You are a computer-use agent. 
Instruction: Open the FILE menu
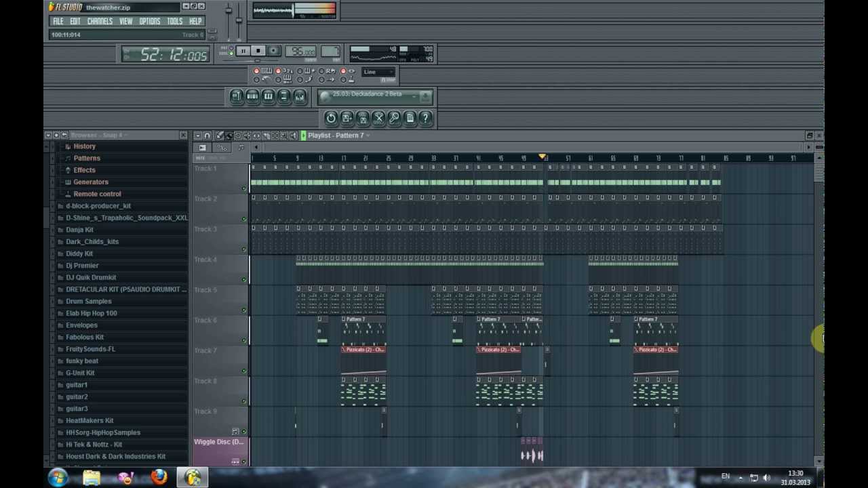[x=58, y=21]
